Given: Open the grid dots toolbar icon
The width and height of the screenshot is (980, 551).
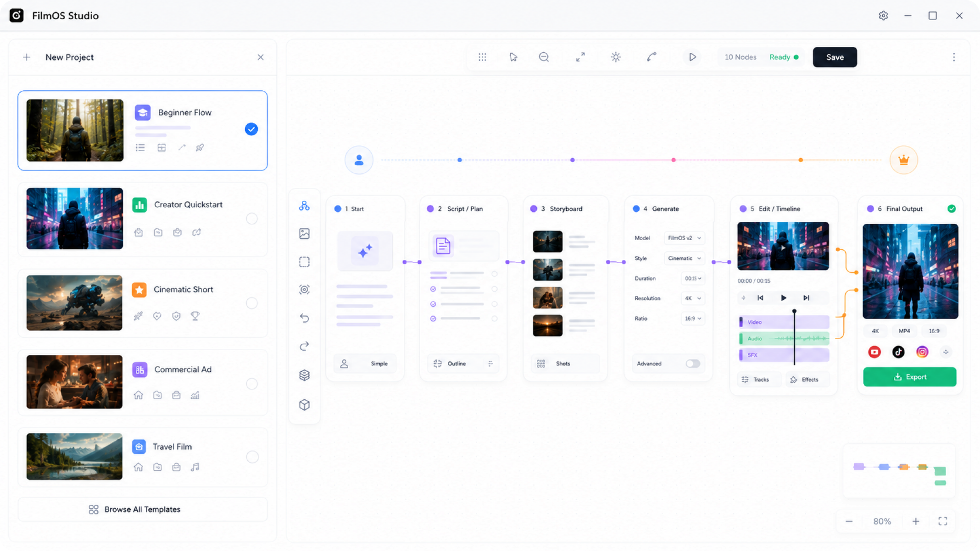Looking at the screenshot, I should 482,57.
